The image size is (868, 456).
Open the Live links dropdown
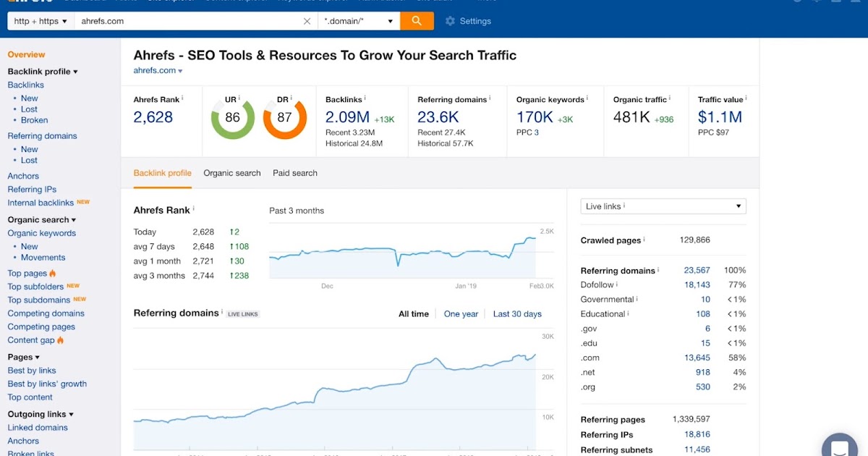click(x=662, y=206)
